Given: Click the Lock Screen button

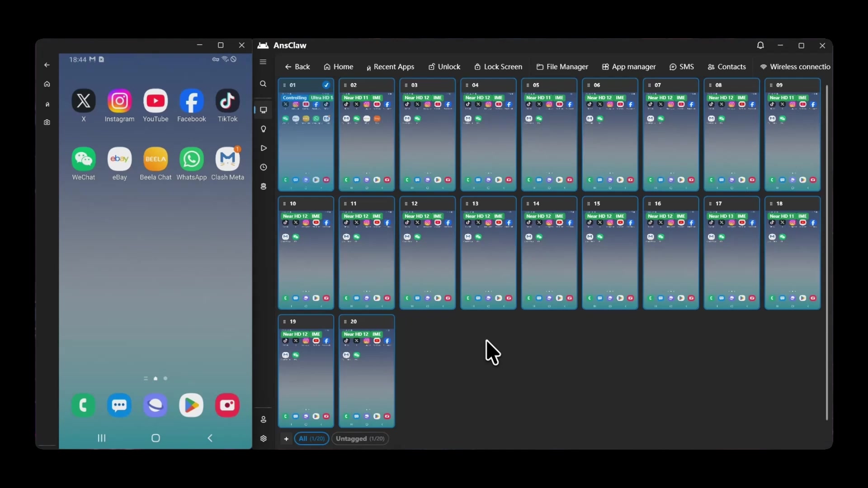Looking at the screenshot, I should (498, 67).
